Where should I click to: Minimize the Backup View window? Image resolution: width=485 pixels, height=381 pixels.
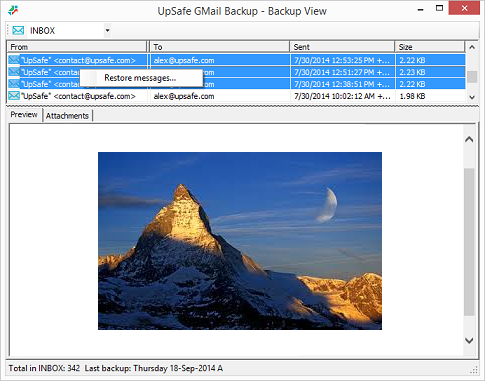click(421, 9)
